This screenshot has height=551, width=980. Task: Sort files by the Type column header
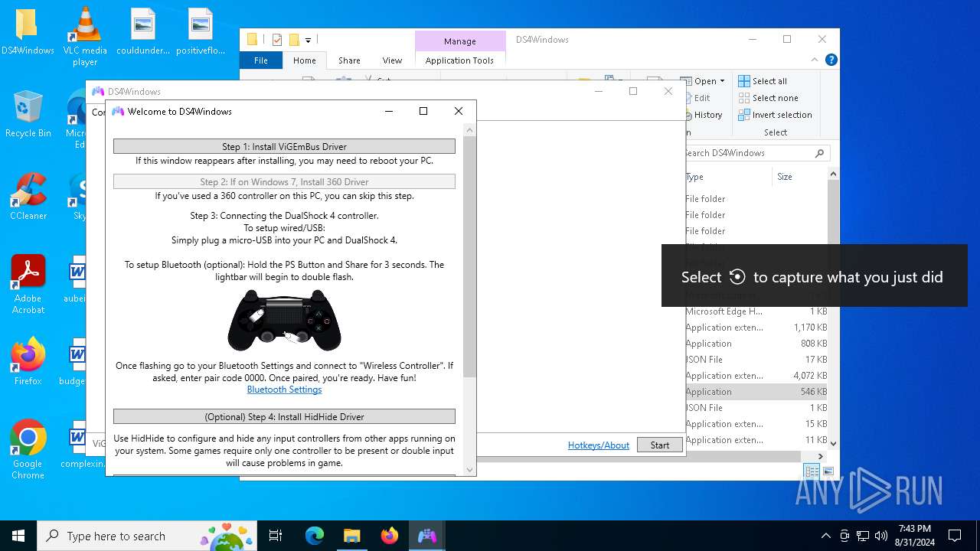click(727, 177)
